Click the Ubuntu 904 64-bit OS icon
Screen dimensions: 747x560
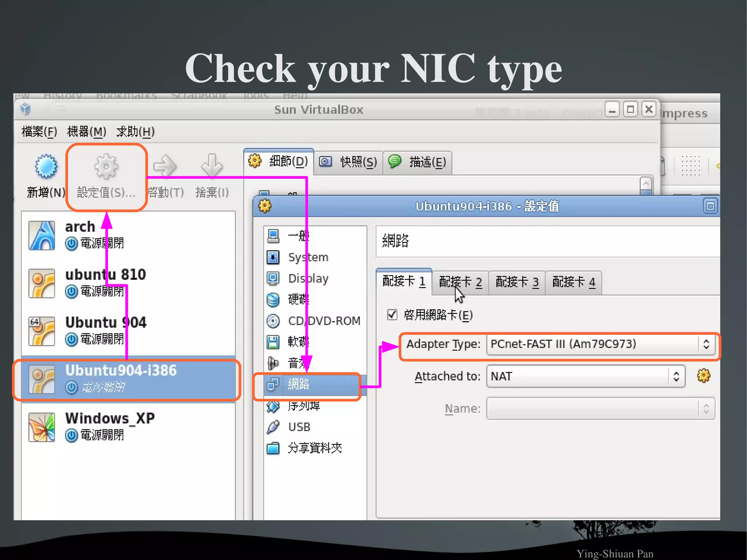[x=42, y=331]
